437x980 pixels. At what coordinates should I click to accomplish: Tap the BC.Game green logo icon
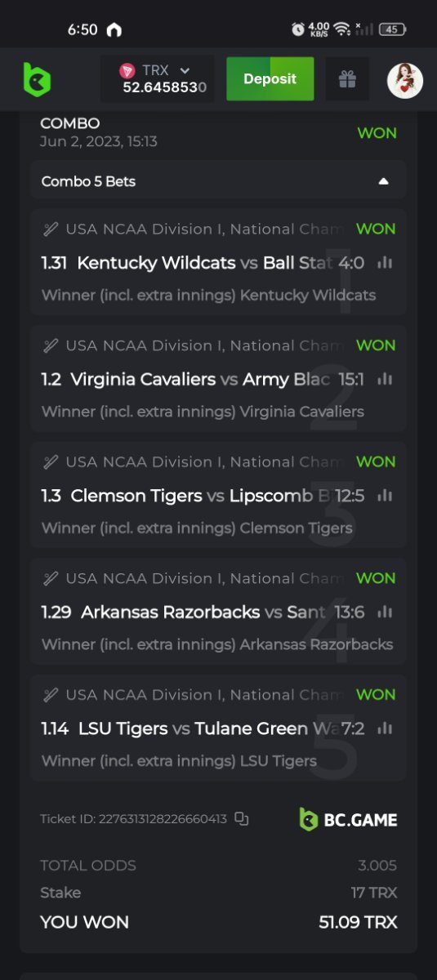pyautogui.click(x=37, y=79)
